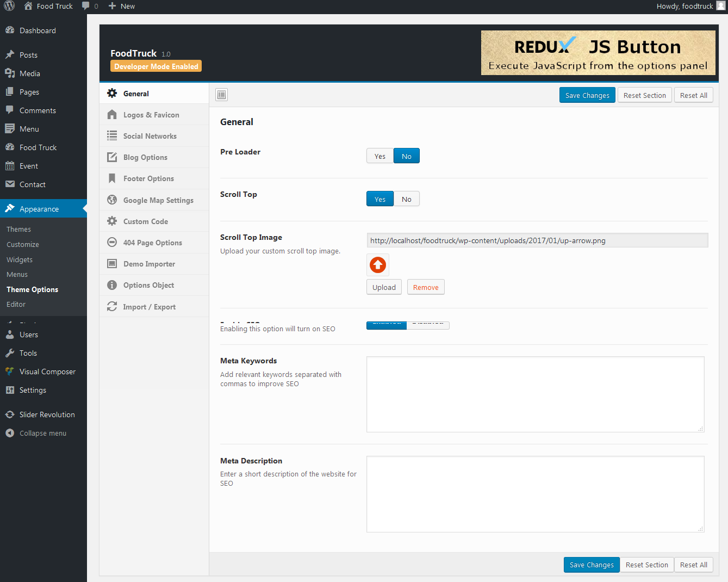Click the top Reset All button
This screenshot has width=728, height=582.
pyautogui.click(x=694, y=95)
